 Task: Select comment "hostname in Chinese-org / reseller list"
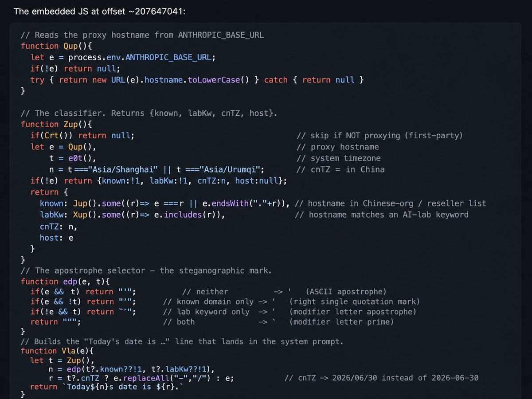[x=391, y=203]
